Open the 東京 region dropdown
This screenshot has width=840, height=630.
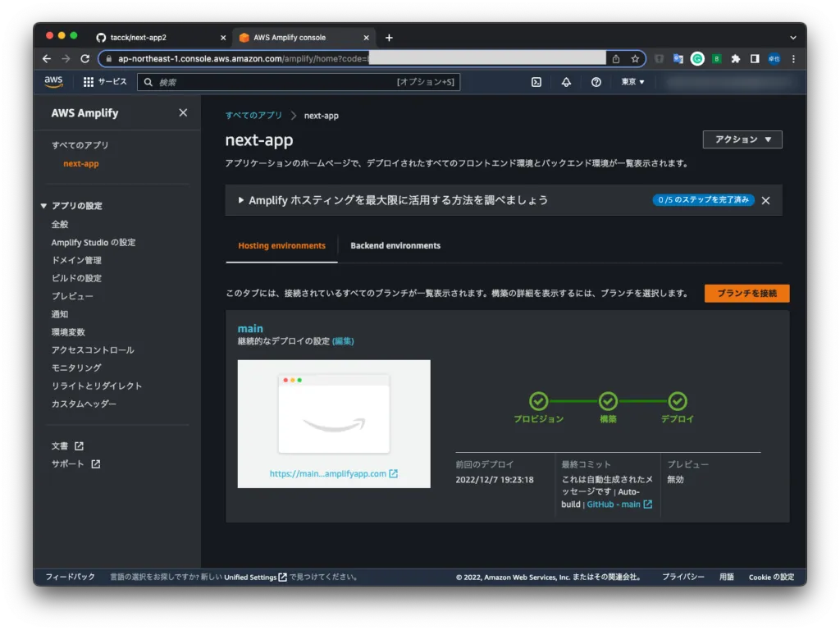[x=632, y=82]
